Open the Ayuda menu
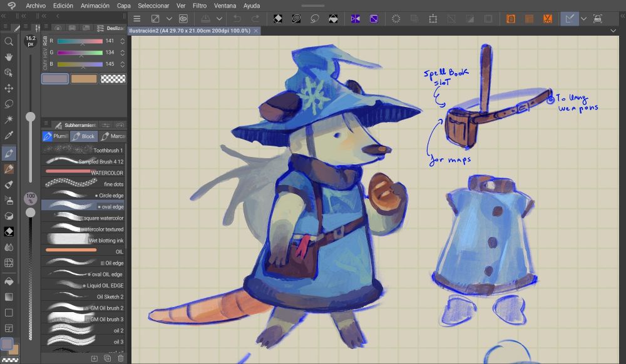 point(252,6)
